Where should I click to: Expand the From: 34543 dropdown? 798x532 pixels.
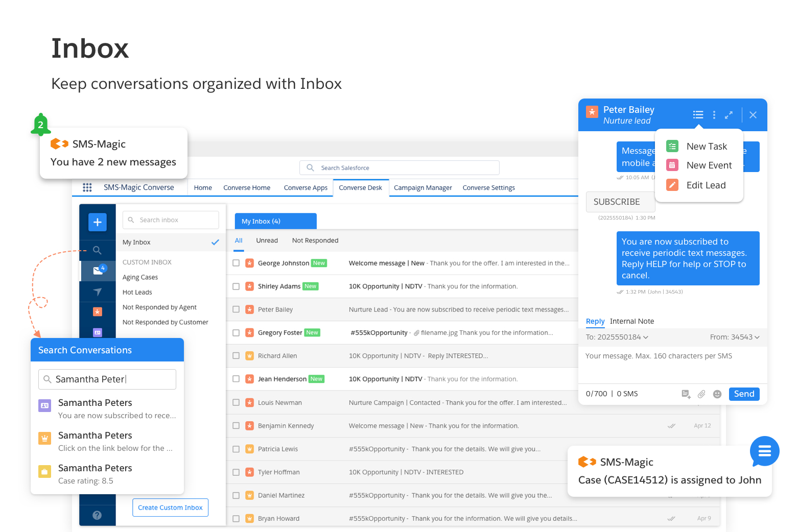coord(735,337)
